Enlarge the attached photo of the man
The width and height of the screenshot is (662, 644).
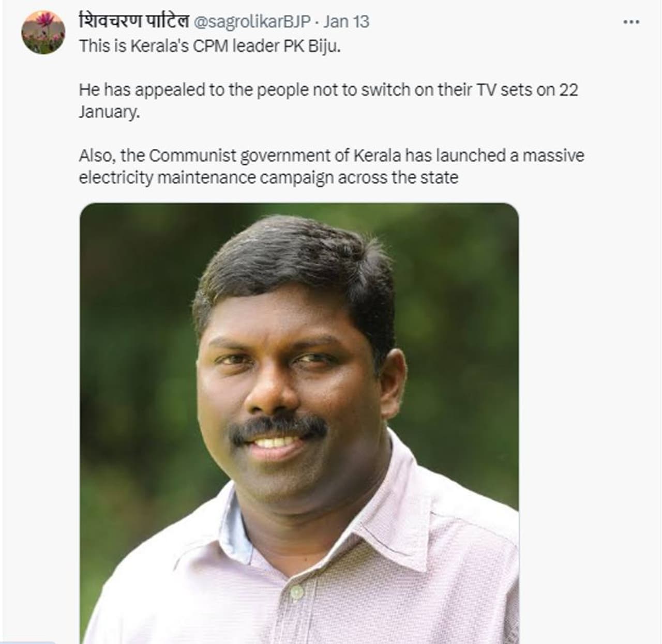point(299,423)
